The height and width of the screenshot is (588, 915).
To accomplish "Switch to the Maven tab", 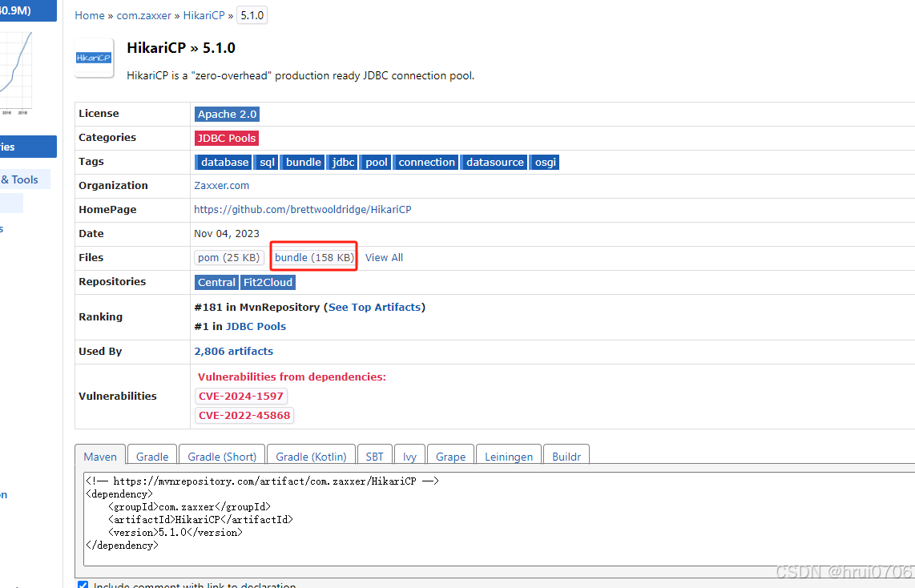I will click(x=100, y=456).
